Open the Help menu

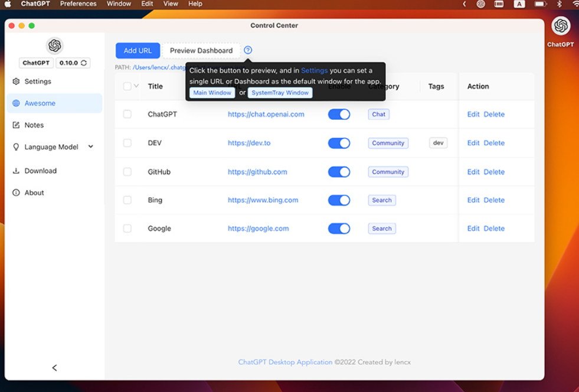tap(195, 4)
